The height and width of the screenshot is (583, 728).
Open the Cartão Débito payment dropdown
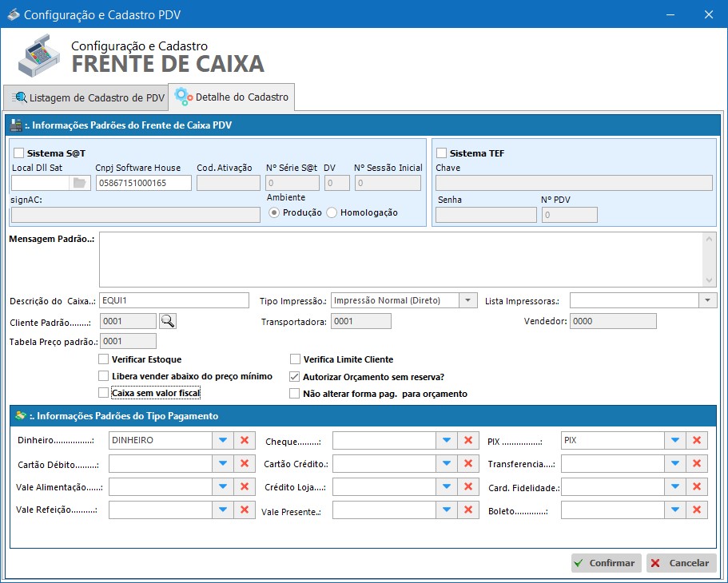pos(223,463)
